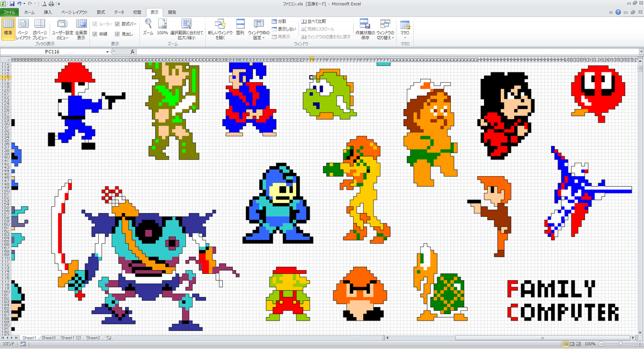Image resolution: width=644 pixels, height=349 pixels.
Task: Switch to the 挿入 Insert tab
Action: click(x=48, y=12)
